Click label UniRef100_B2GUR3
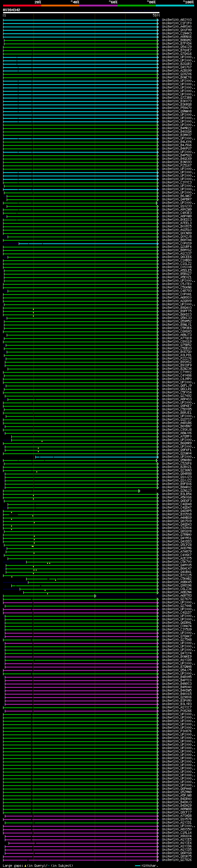 coord(177,64)
